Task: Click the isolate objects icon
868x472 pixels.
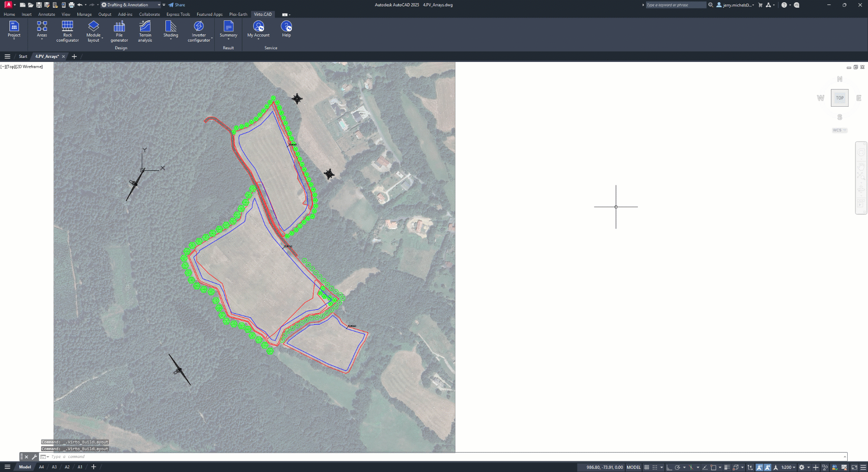Action: point(825,467)
